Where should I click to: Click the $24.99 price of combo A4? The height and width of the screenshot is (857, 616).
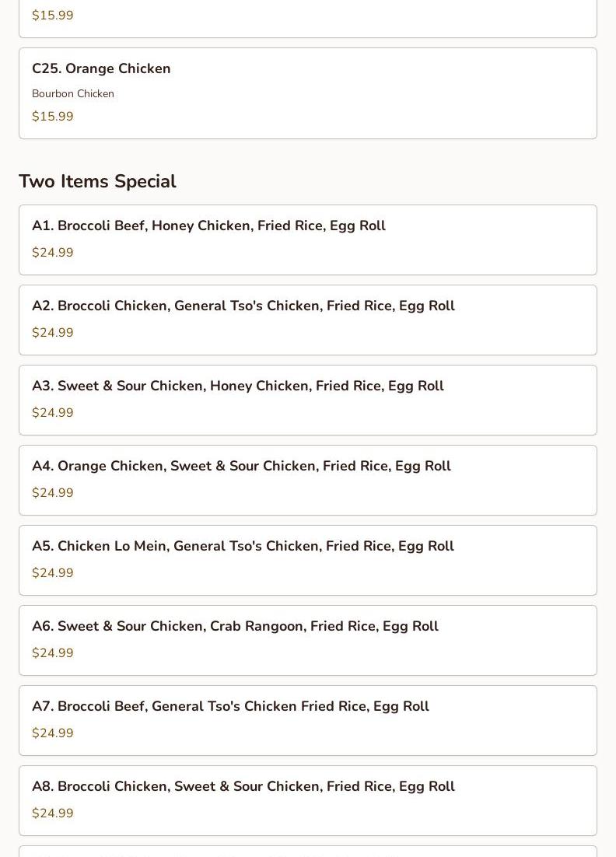(53, 493)
